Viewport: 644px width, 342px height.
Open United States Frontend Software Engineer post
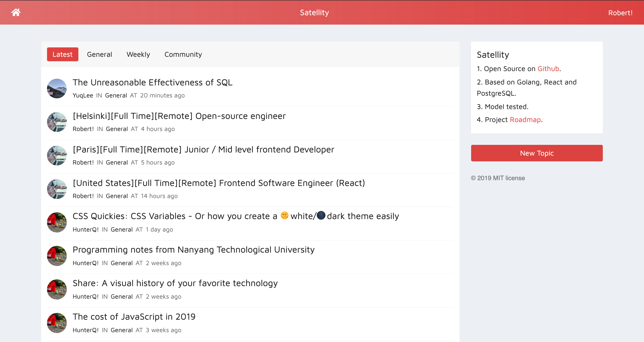[x=219, y=183]
